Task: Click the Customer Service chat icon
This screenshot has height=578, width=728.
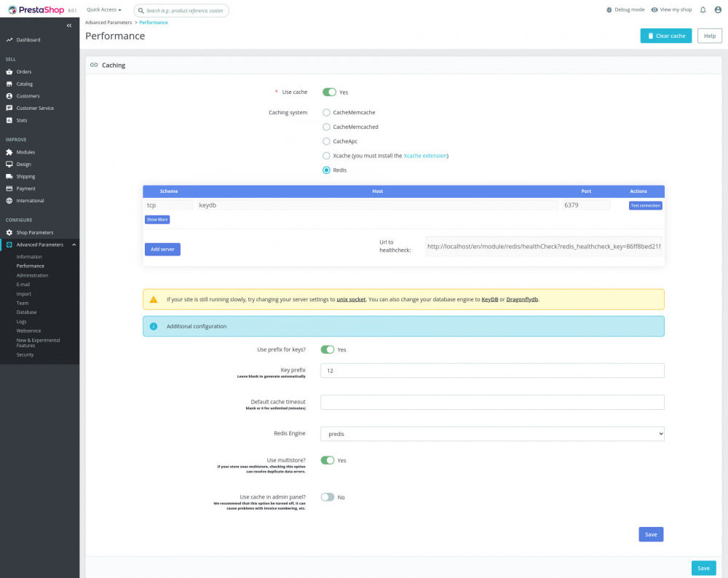Action: (9, 108)
